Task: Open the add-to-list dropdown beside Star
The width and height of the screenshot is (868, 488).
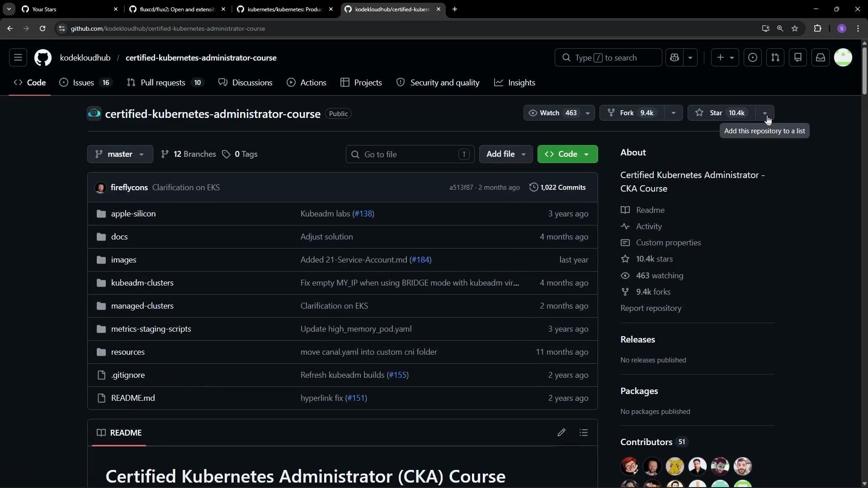Action: pos(765,113)
